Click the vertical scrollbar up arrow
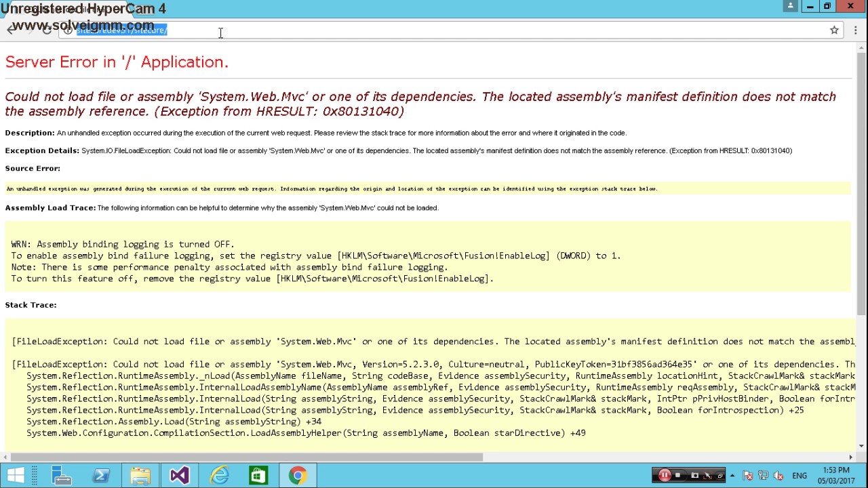Screen dimensions: 868x488 coord(862,47)
